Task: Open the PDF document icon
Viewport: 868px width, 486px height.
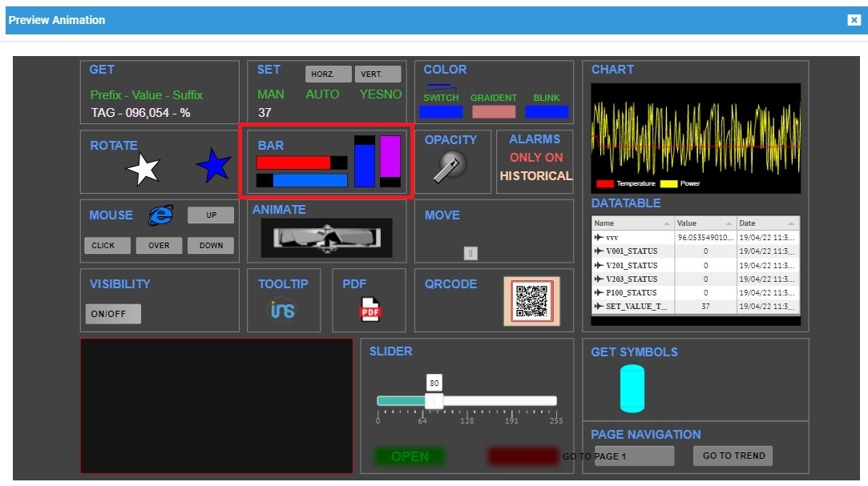Action: click(370, 309)
